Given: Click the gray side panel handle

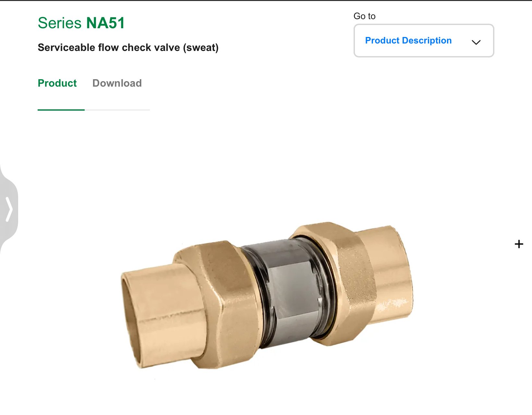Looking at the screenshot, I should tap(9, 209).
